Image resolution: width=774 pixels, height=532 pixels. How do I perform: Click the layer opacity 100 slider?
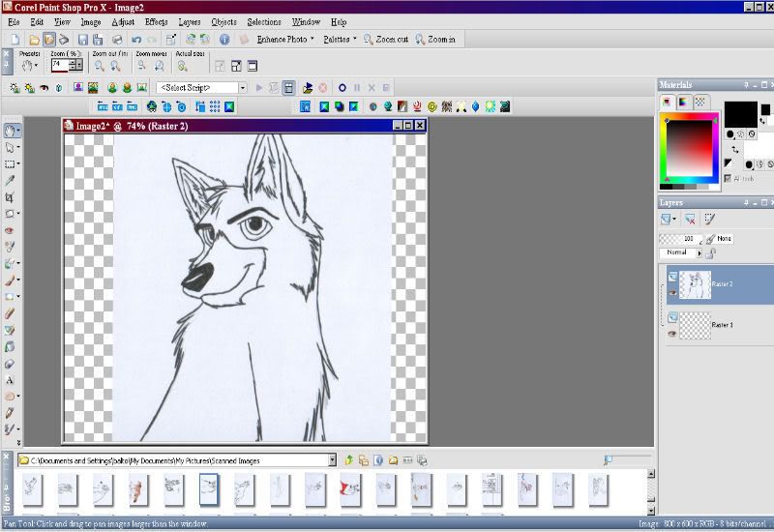pos(680,239)
